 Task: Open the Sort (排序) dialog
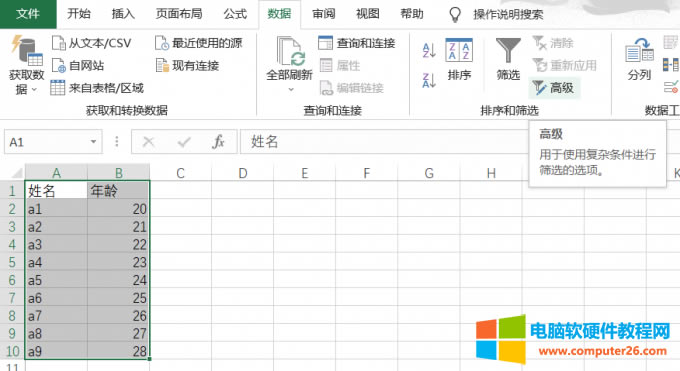(x=459, y=59)
